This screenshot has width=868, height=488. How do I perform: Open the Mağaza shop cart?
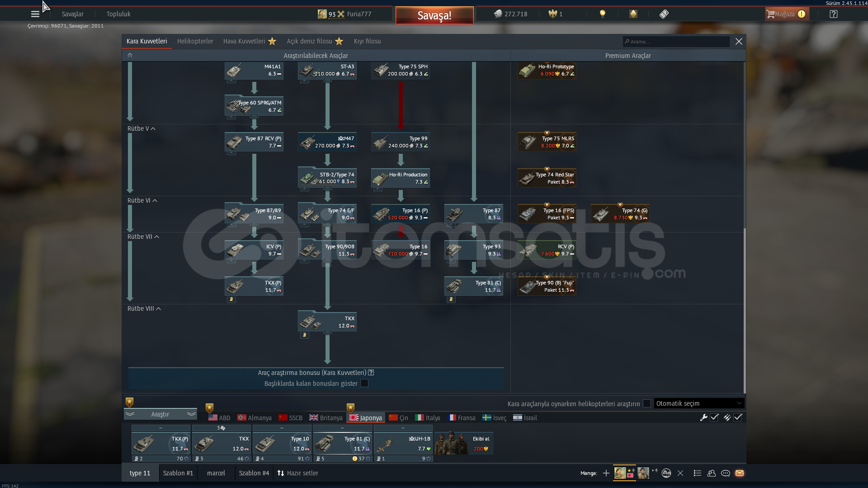(786, 14)
